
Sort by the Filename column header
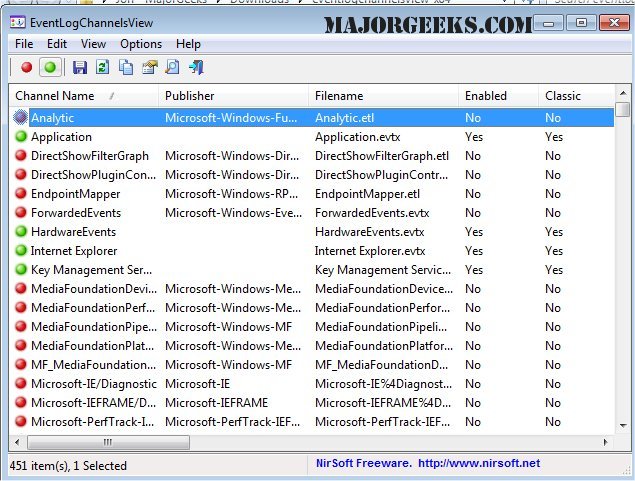click(x=383, y=96)
